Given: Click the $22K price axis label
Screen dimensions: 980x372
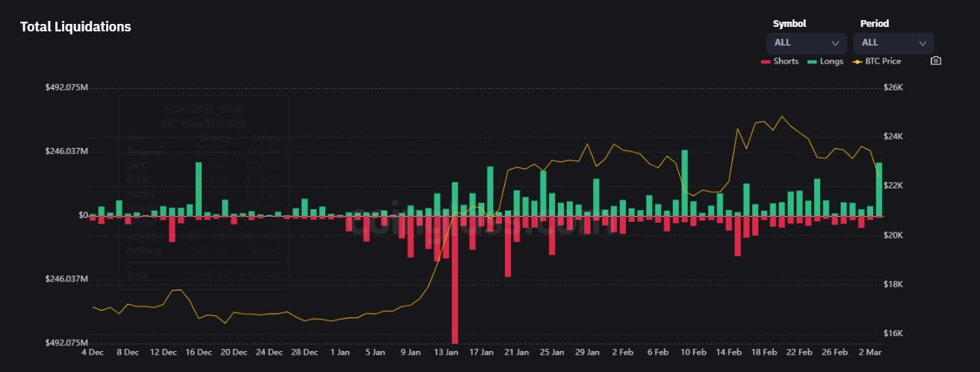Looking at the screenshot, I should [x=893, y=186].
